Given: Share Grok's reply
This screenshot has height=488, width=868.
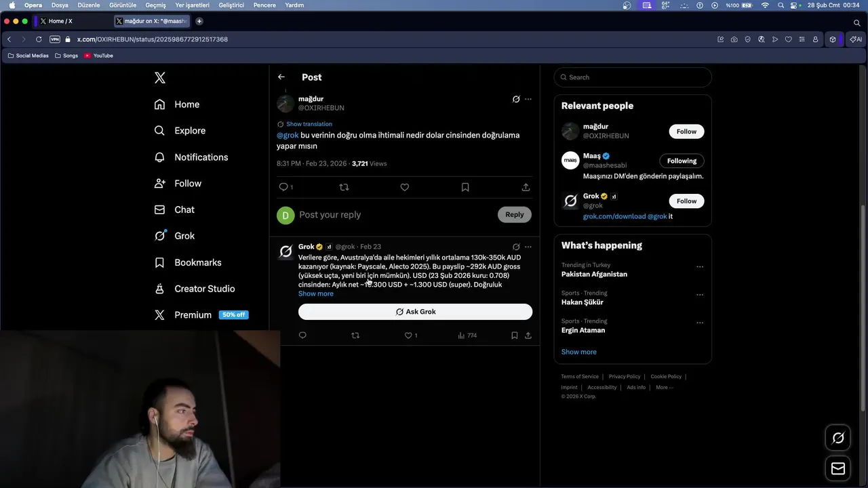Looking at the screenshot, I should tap(528, 335).
